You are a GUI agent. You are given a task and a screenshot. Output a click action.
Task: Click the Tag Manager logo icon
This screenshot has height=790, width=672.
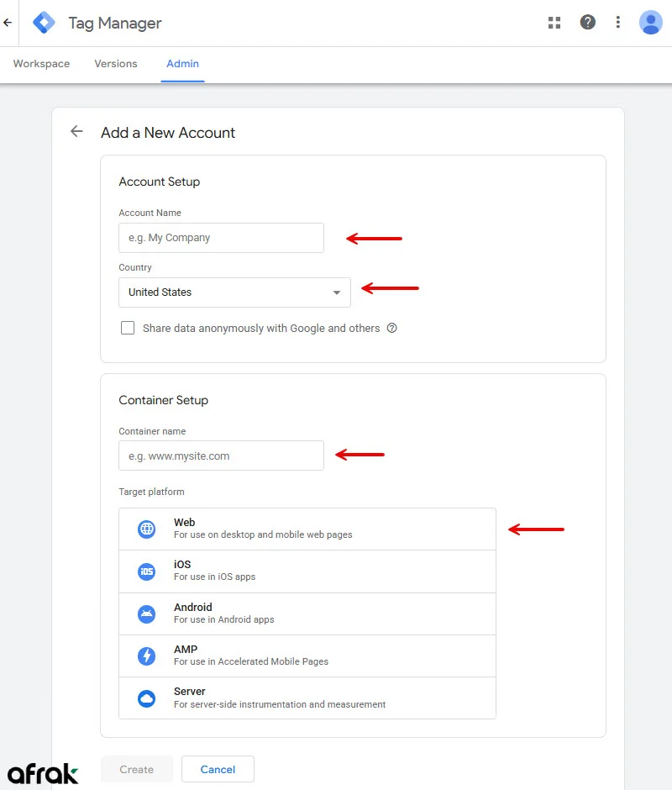(44, 23)
